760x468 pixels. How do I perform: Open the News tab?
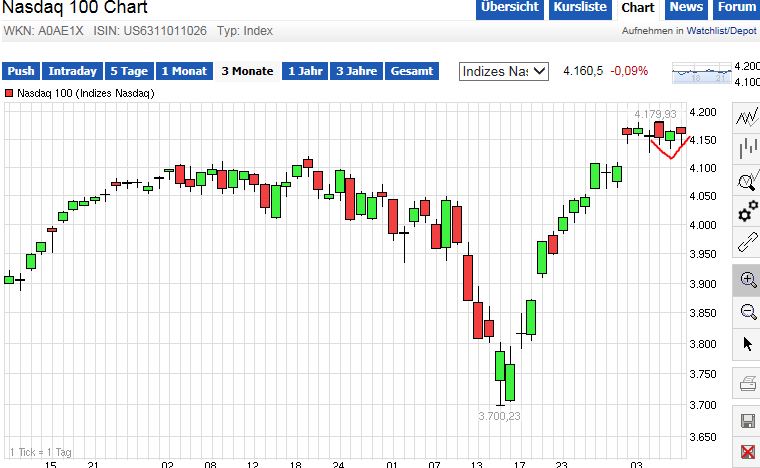686,8
